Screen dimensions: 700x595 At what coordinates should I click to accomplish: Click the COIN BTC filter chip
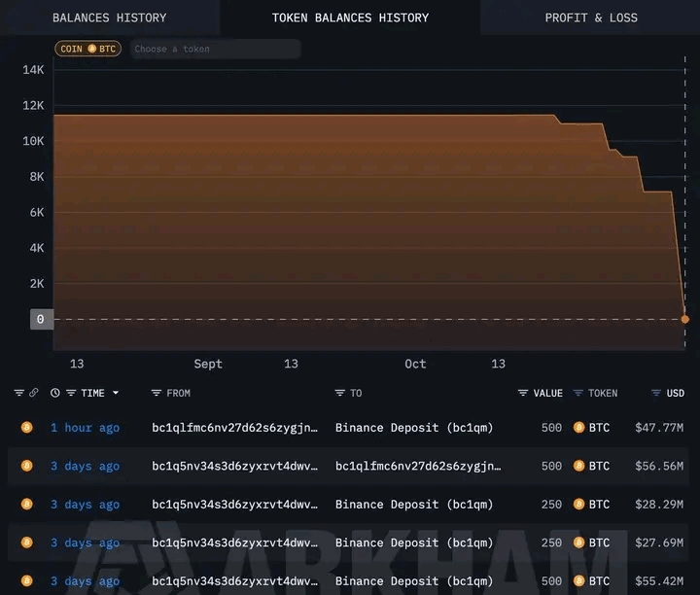(x=88, y=49)
